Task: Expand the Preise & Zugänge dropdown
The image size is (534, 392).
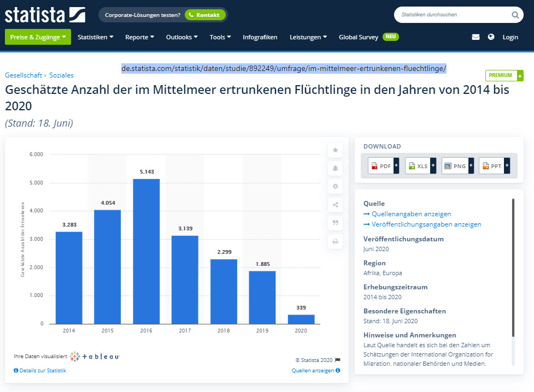Action: pos(38,37)
